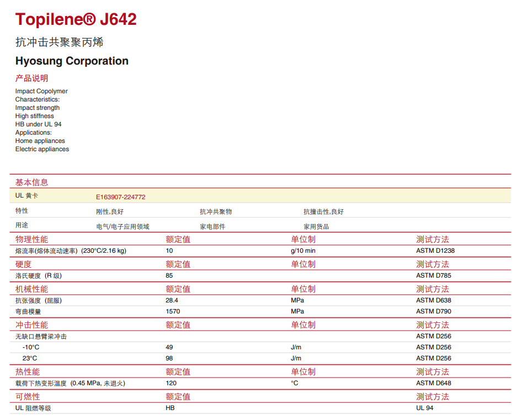Select the ASTM D638 test method
528x420 pixels.
[434, 300]
